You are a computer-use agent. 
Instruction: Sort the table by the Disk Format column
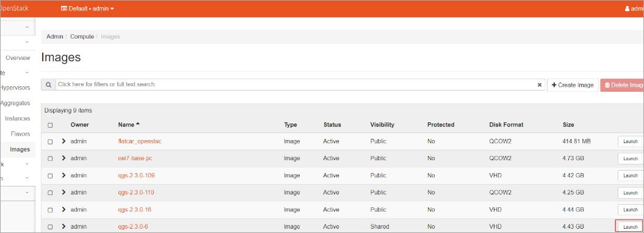pos(506,125)
